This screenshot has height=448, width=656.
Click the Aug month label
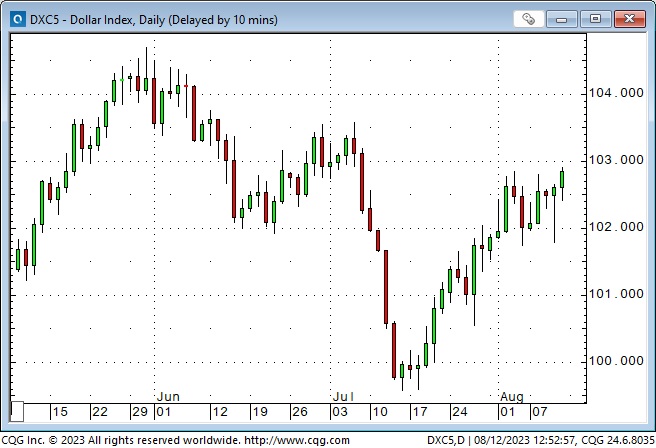coord(512,397)
